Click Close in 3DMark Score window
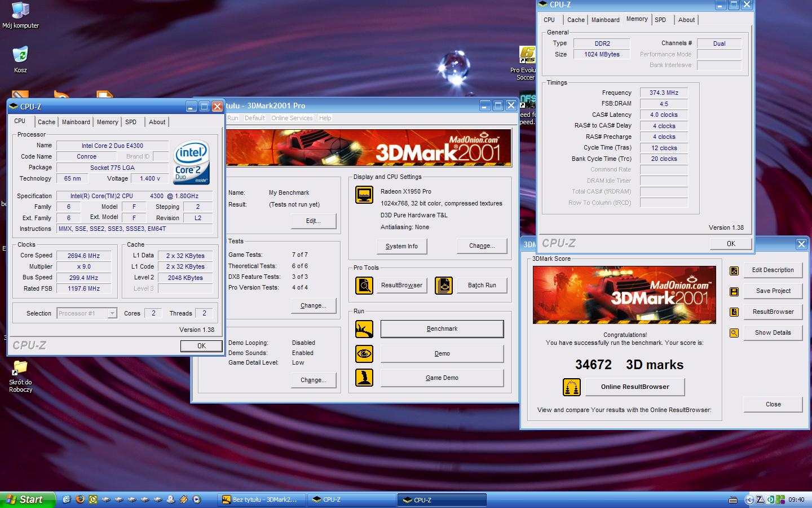 [x=773, y=404]
